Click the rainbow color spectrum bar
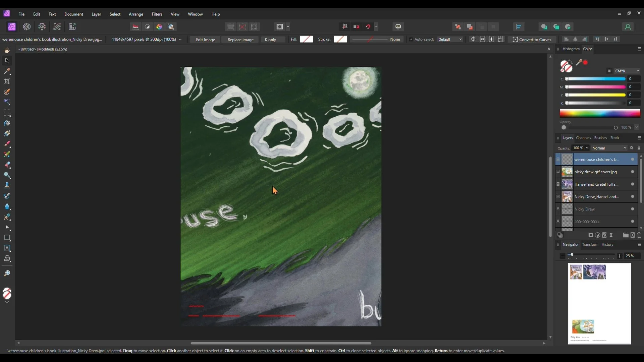Viewport: 644px width, 362px height. point(600,113)
